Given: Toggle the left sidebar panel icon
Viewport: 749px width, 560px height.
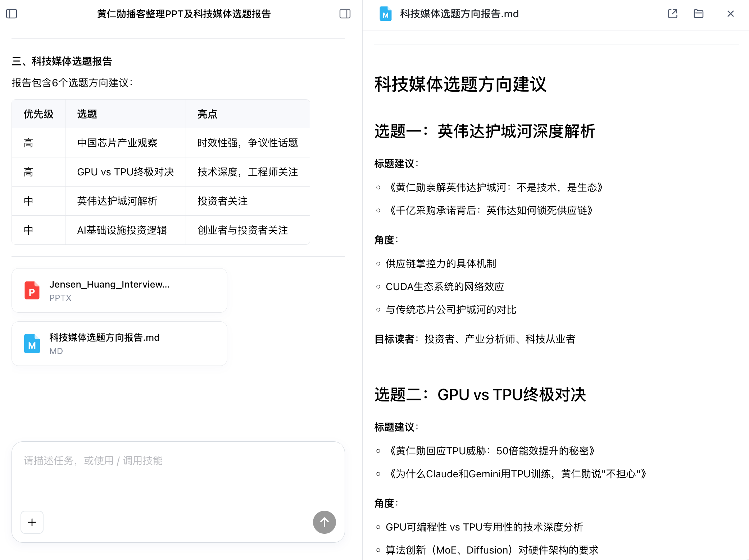Looking at the screenshot, I should [12, 14].
